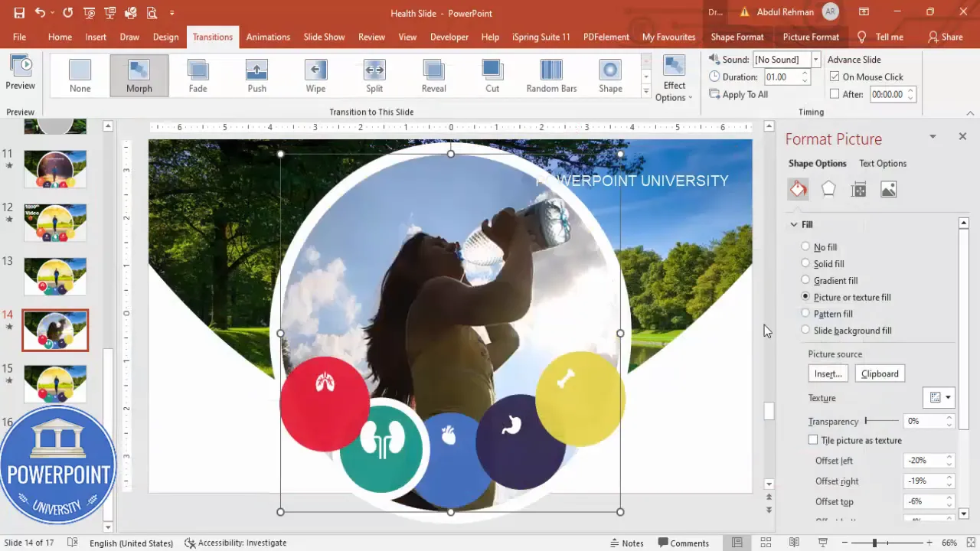Switch to Normal view in status bar
This screenshot has height=551, width=980.
point(737,543)
